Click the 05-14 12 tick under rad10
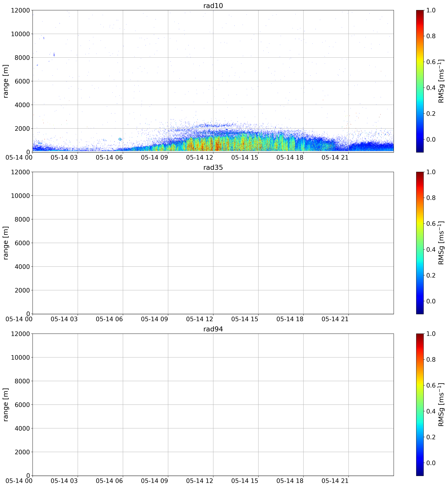 (x=200, y=158)
